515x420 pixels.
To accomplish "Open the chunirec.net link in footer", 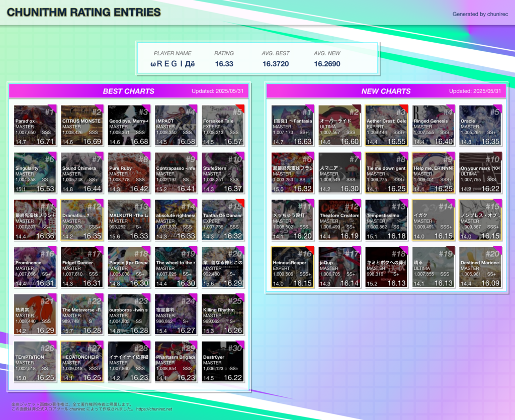I will 154,409.
